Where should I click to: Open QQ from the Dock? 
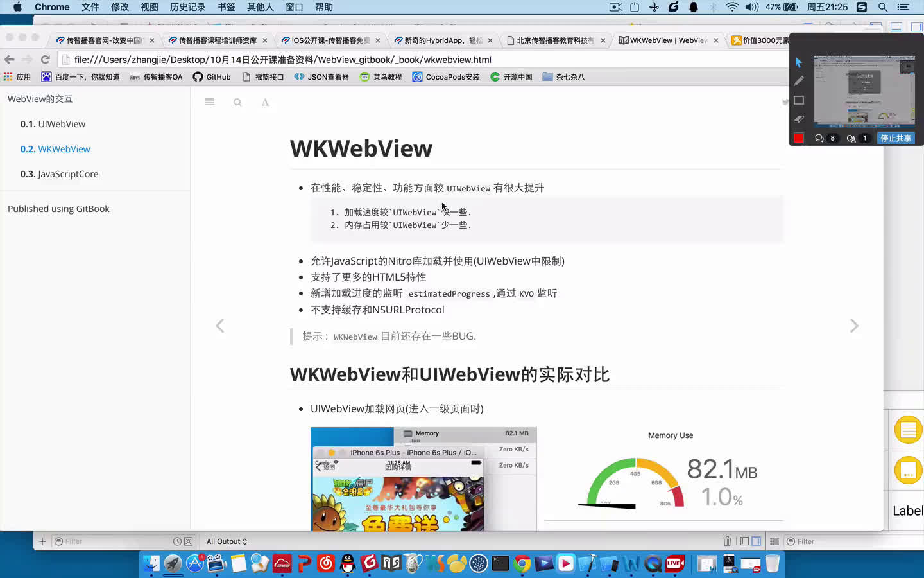347,563
